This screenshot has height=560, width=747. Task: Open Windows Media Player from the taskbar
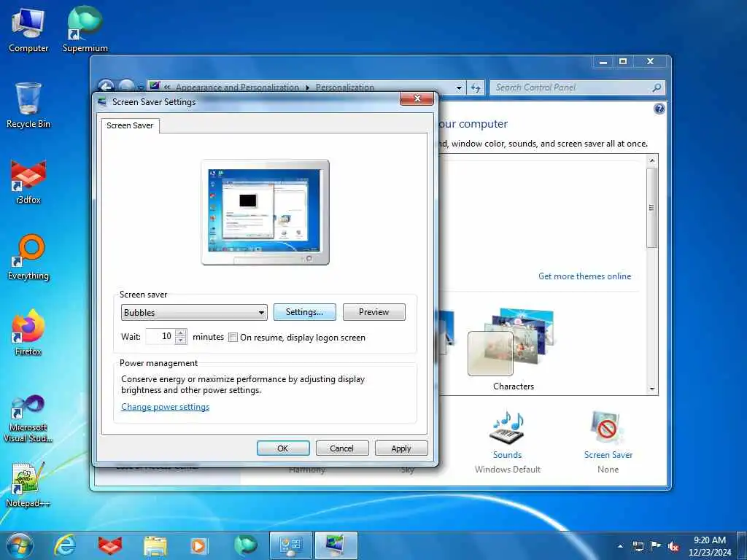click(198, 545)
